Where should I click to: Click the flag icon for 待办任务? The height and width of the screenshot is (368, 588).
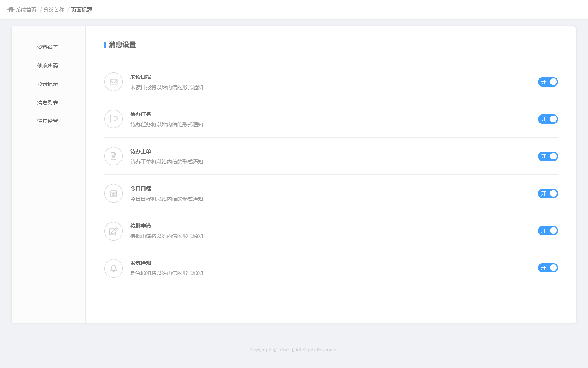(x=114, y=119)
